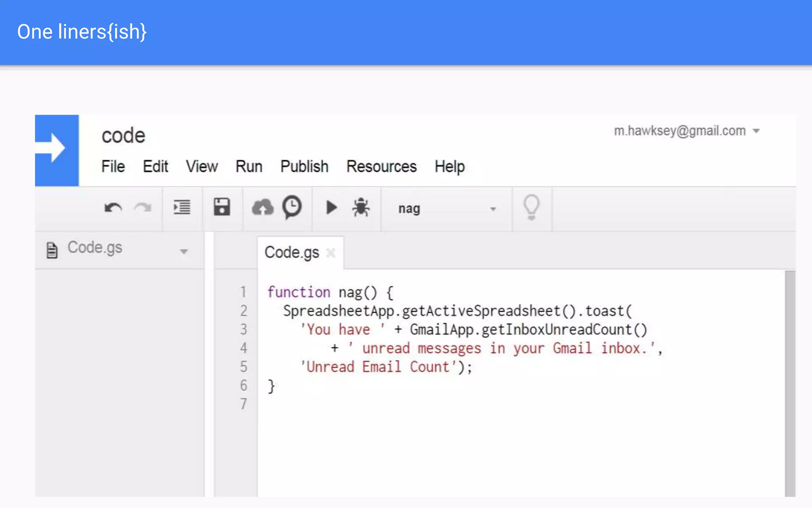Click 'SpreadsheetApp.getActiveSpreadsheet().toast(' code text
This screenshot has width=812, height=508.
point(458,311)
